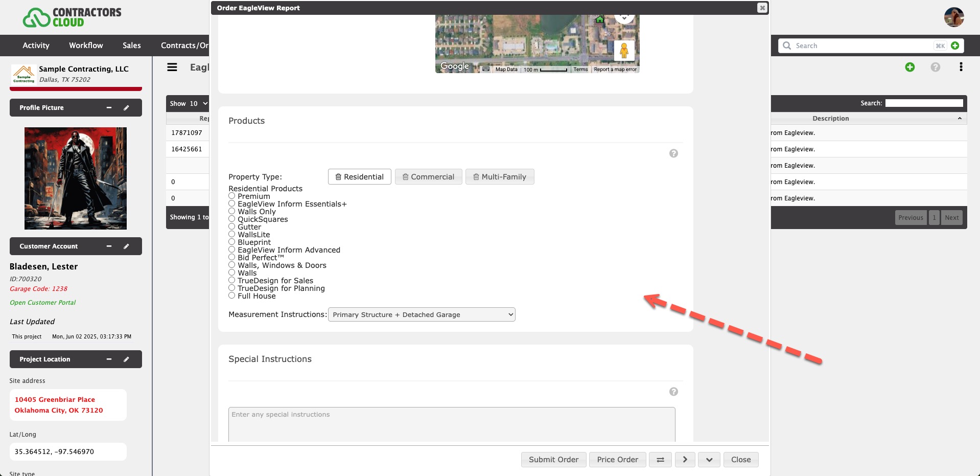This screenshot has height=476, width=980.
Task: Click the search magnifier icon
Action: coord(787,46)
